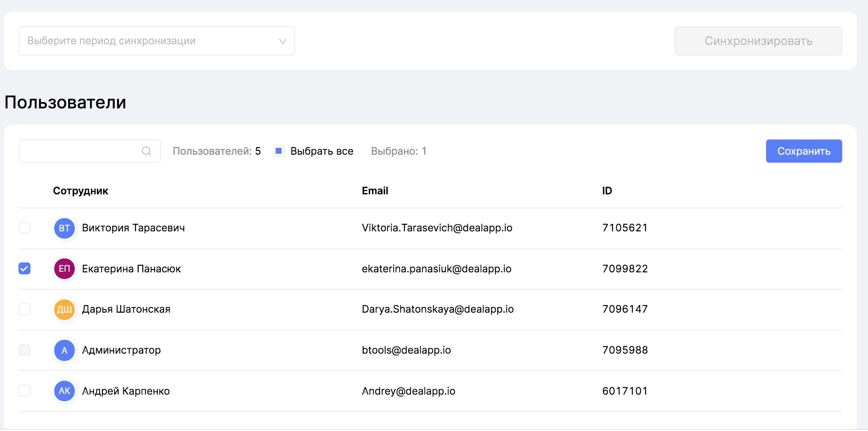
Task: Click email btools@dealapp.io
Action: 406,350
